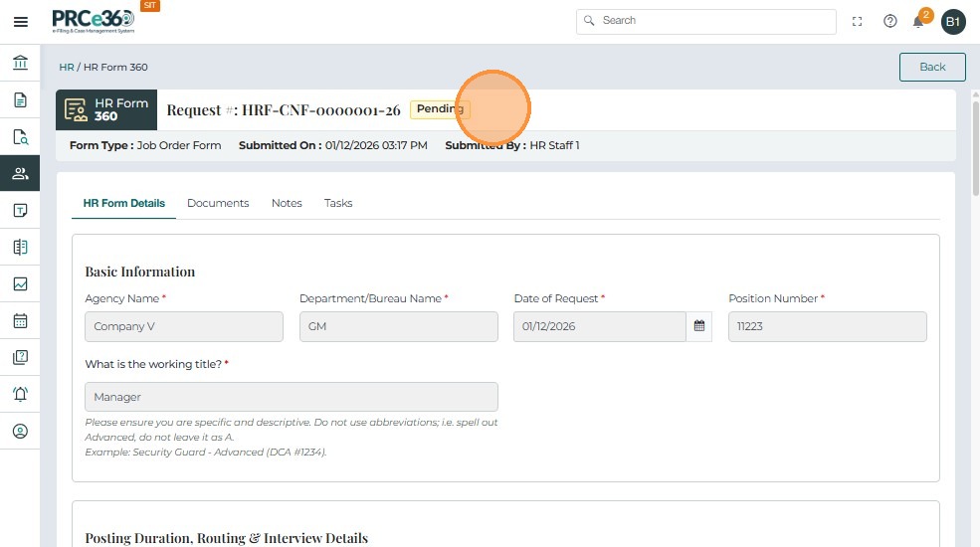Click the Agency Name field
Screen dimensions: 980x547
(x=184, y=326)
